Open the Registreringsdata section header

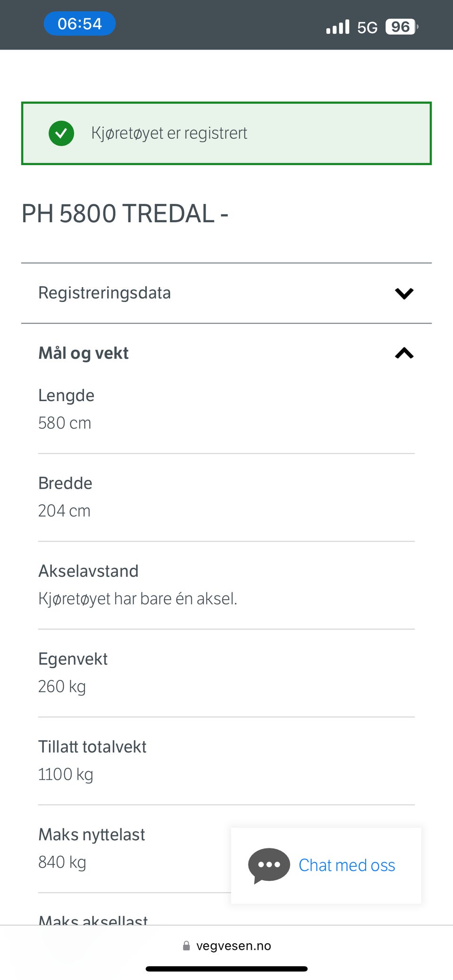pos(105,293)
